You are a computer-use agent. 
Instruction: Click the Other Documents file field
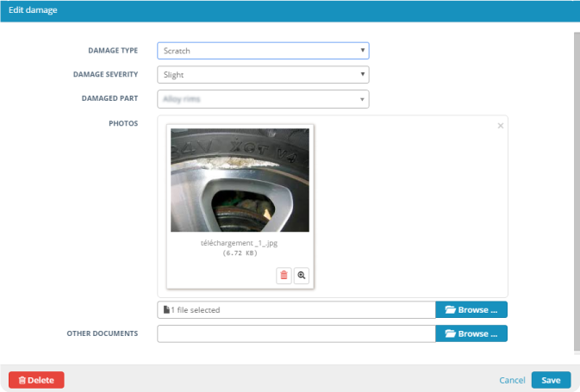(x=296, y=333)
